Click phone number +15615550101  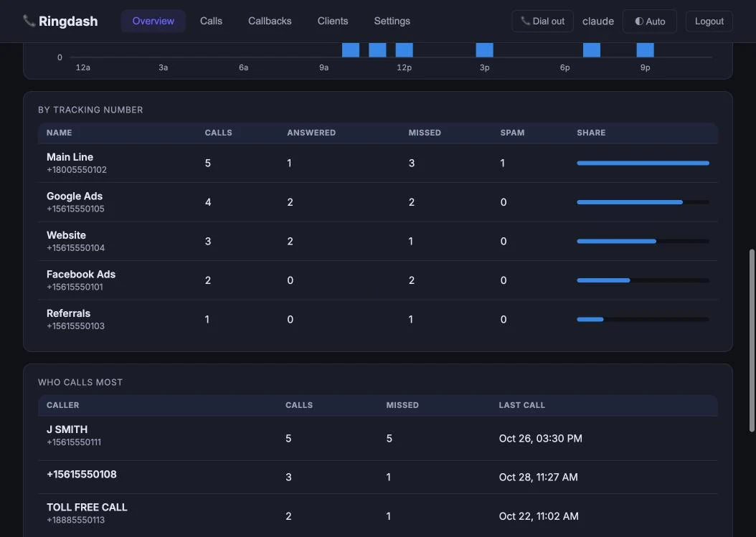75,287
